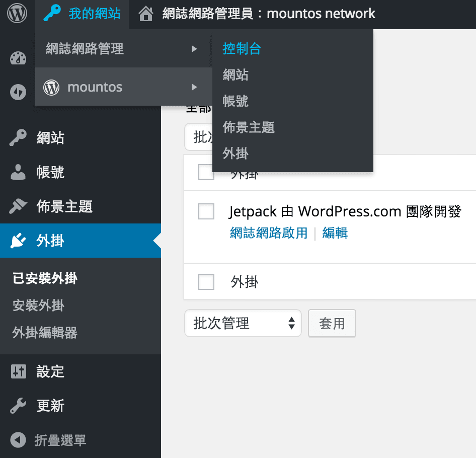This screenshot has height=458, width=476.
Task: Click the sliders icon beside 設定
Action: pyautogui.click(x=19, y=371)
